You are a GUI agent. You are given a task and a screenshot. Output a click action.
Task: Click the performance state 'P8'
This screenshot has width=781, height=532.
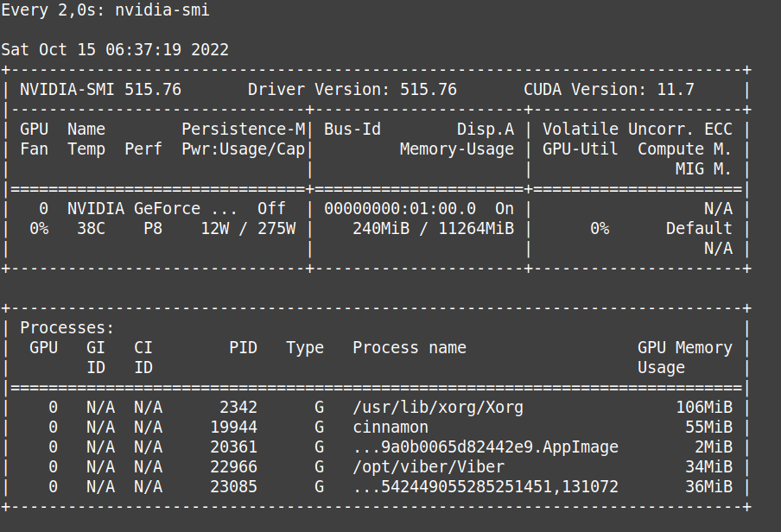pyautogui.click(x=153, y=229)
